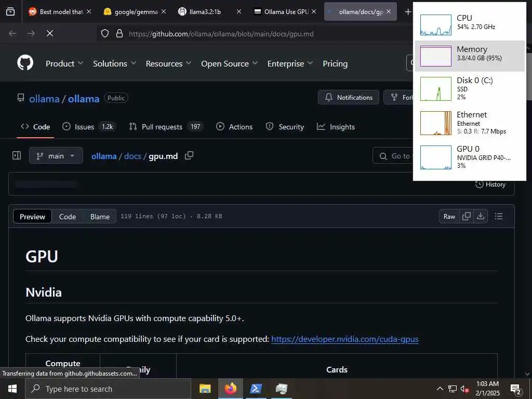Close the ollama/docs/gp tab
The height and width of the screenshot is (399, 532).
pos(389,11)
